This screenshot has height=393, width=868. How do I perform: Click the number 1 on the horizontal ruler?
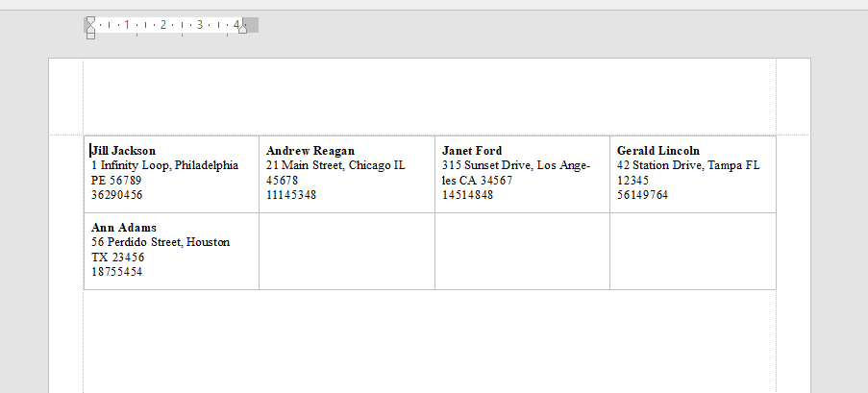pyautogui.click(x=127, y=24)
